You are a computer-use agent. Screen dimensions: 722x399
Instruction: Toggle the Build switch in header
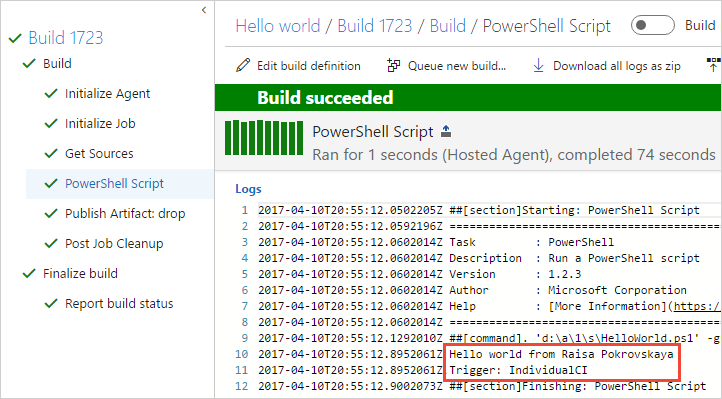[652, 25]
